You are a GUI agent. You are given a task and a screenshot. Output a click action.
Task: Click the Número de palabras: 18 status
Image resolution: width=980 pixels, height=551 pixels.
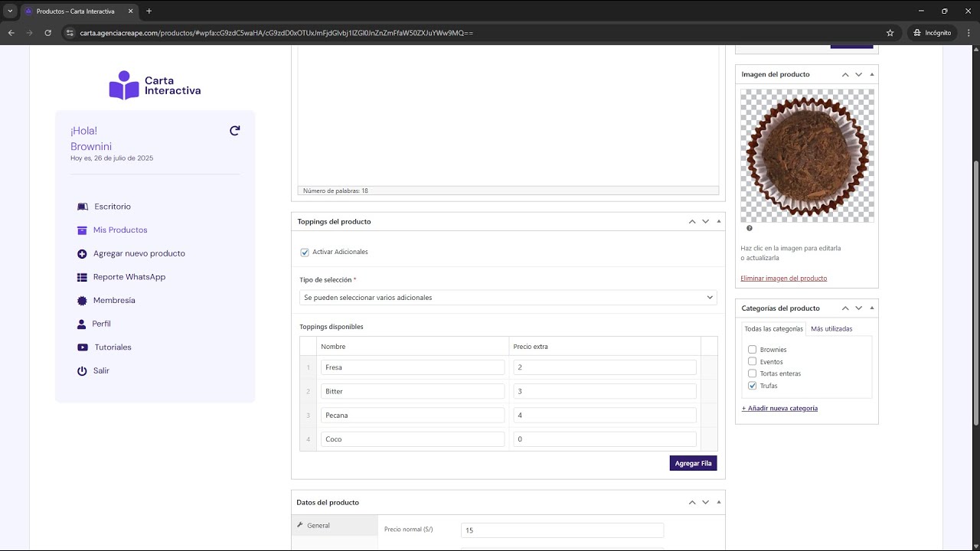click(335, 191)
